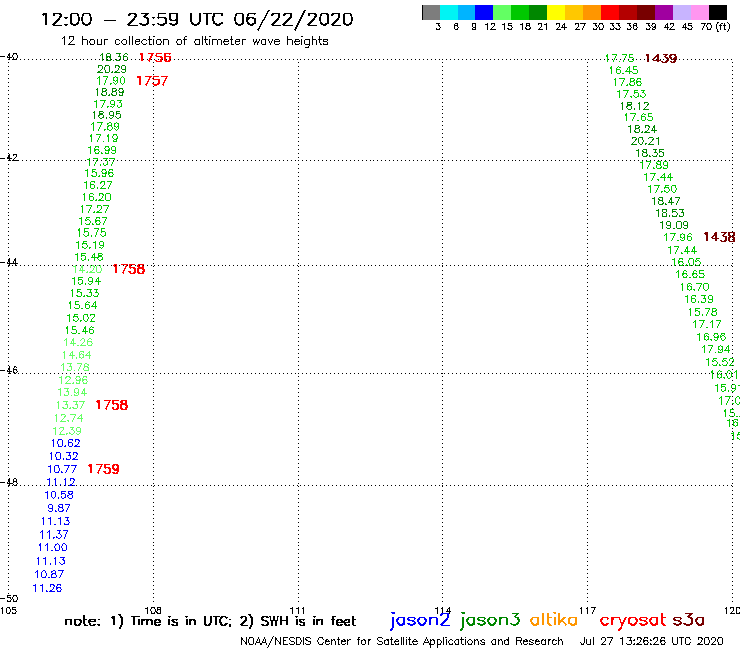
Task: Click the timestamp 'Jul 27 13:26:26 UTC 2020'
Action: (651, 641)
